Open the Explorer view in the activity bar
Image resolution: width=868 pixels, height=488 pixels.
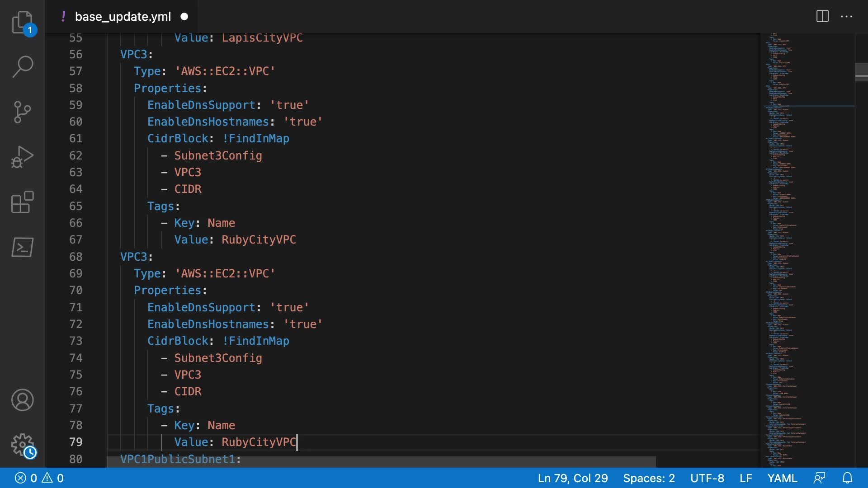(22, 22)
